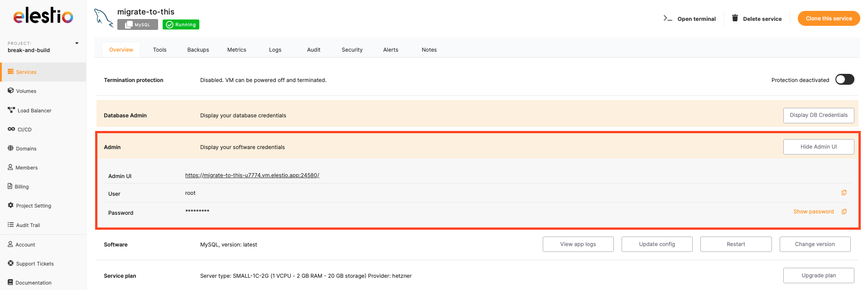Open the CI/CD infinity icon
868x290 pixels.
(x=11, y=129)
